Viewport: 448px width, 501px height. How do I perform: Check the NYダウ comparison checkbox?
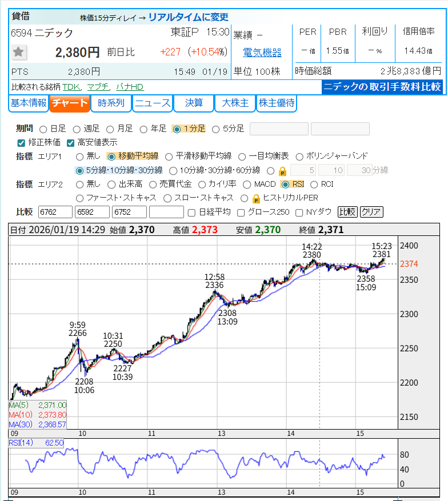click(x=299, y=213)
